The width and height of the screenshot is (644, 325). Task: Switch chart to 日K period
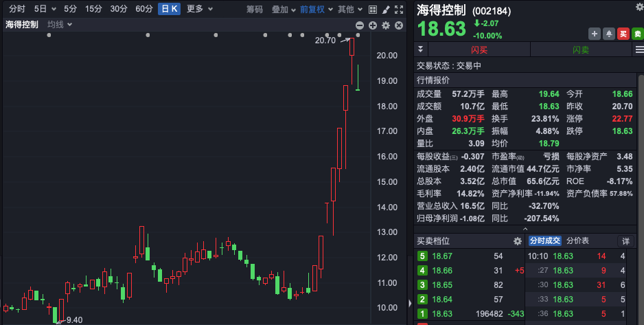click(x=169, y=9)
